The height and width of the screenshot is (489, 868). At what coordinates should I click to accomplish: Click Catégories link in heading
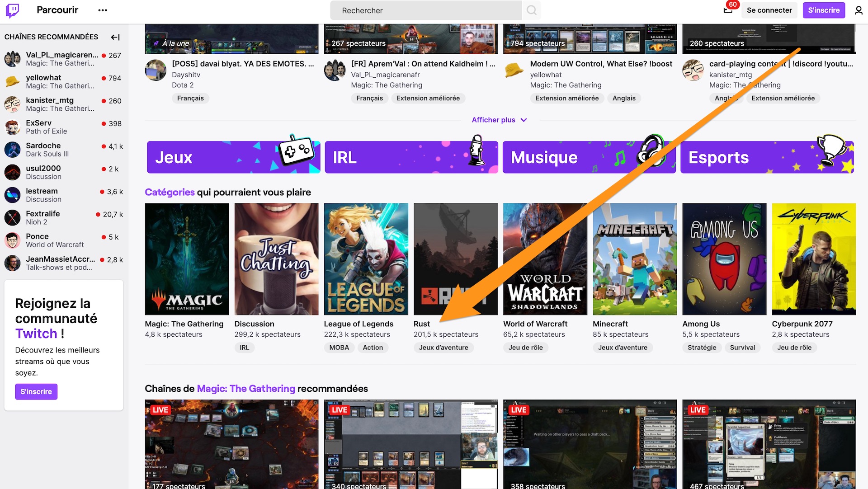coord(170,192)
